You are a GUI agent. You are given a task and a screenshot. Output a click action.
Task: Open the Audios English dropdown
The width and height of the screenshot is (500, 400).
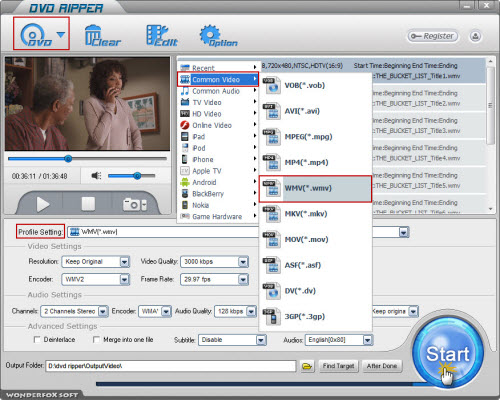pos(338,340)
